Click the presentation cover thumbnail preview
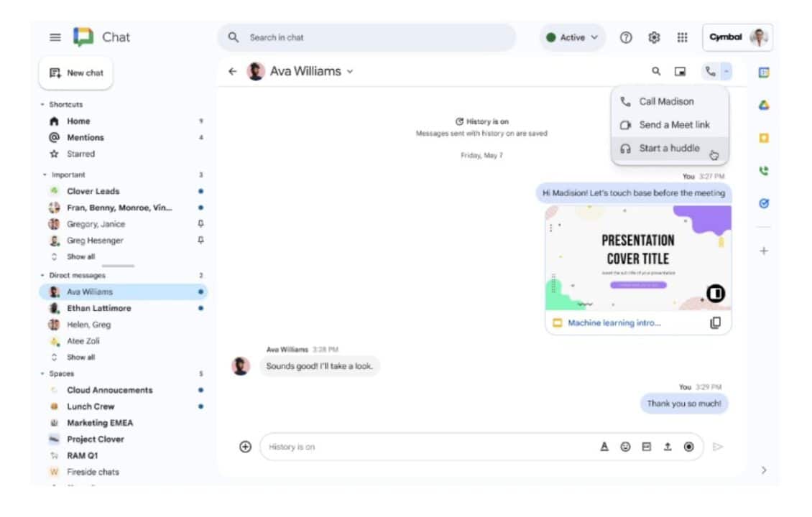This screenshot has width=812, height=517. coord(638,258)
